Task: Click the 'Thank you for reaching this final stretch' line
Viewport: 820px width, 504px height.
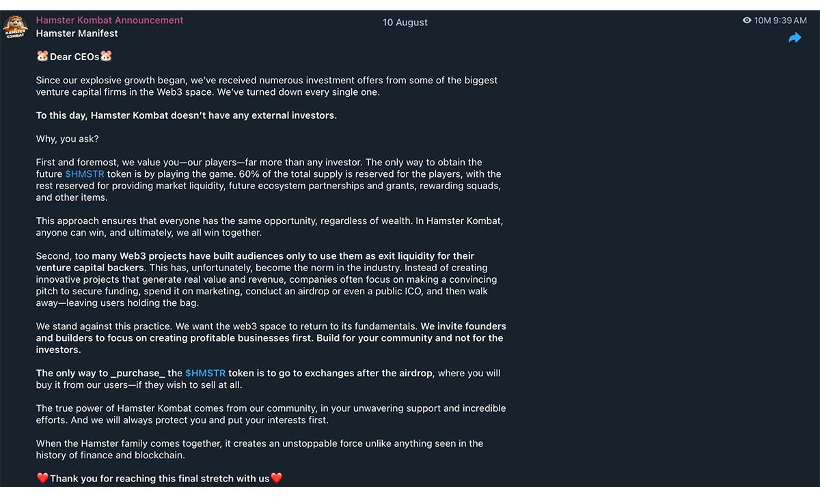Action: 160,479
